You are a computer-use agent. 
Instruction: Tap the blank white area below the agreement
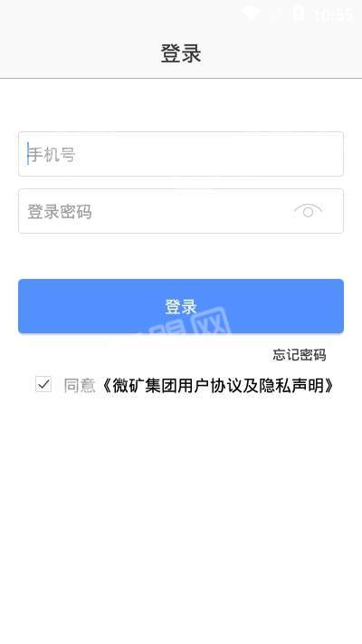(181, 514)
